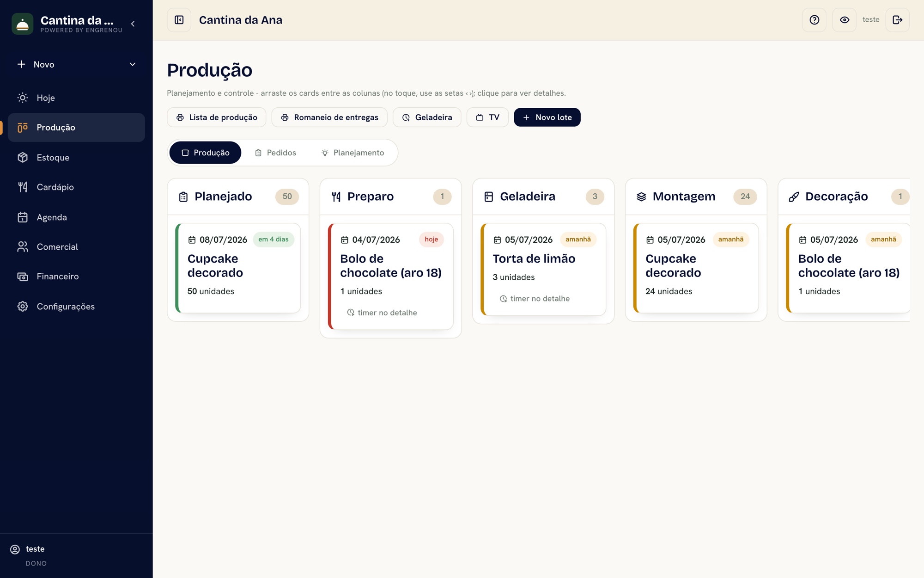Open the TV display mode button
The width and height of the screenshot is (924, 578).
coord(487,117)
